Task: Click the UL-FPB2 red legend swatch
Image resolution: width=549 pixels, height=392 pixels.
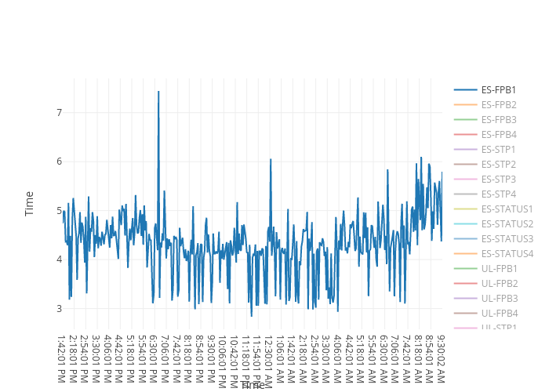Action: click(x=466, y=284)
